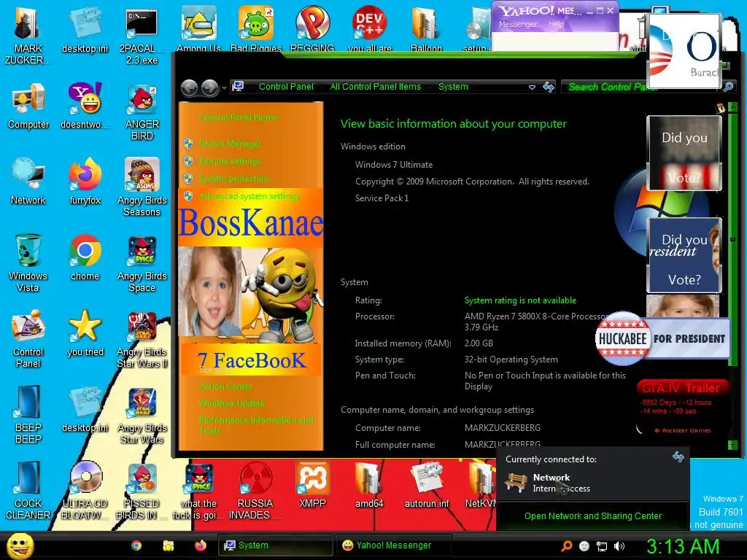Open the autorun.inf file icon
The image size is (747, 560).
tap(426, 485)
